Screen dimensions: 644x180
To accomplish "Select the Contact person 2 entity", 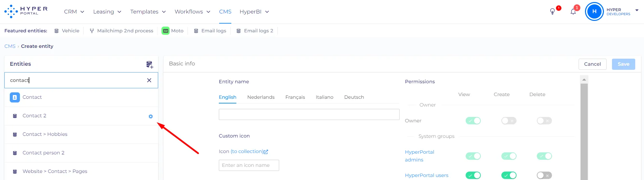I will (x=81, y=153).
